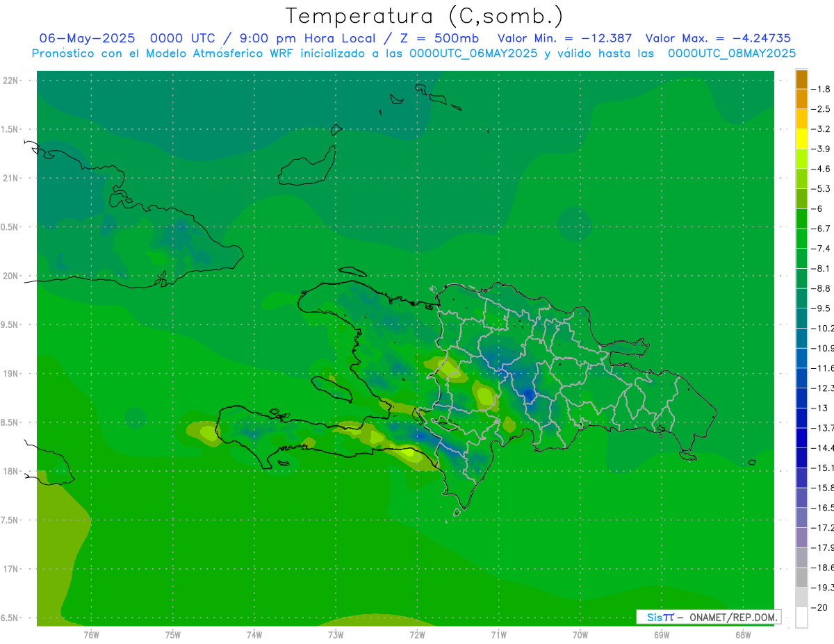Screen dimensions: 834x644
Task: Click the '72W' longitude axis label
Action: point(417,634)
